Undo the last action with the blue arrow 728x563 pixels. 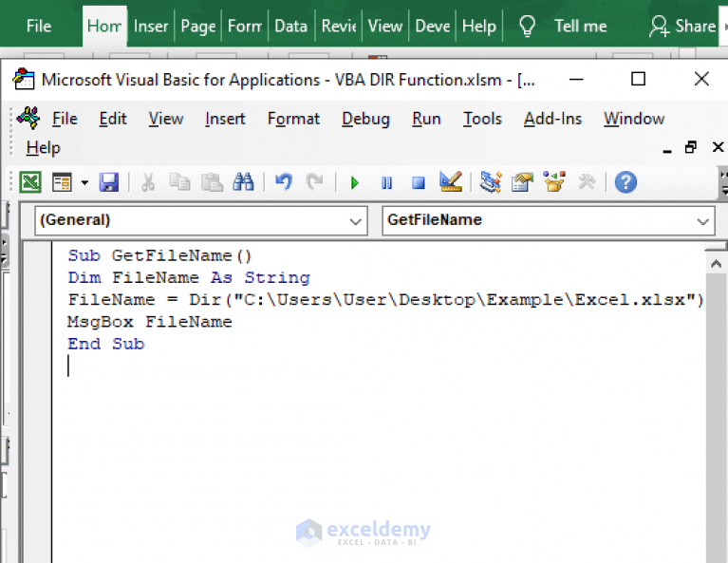(284, 182)
